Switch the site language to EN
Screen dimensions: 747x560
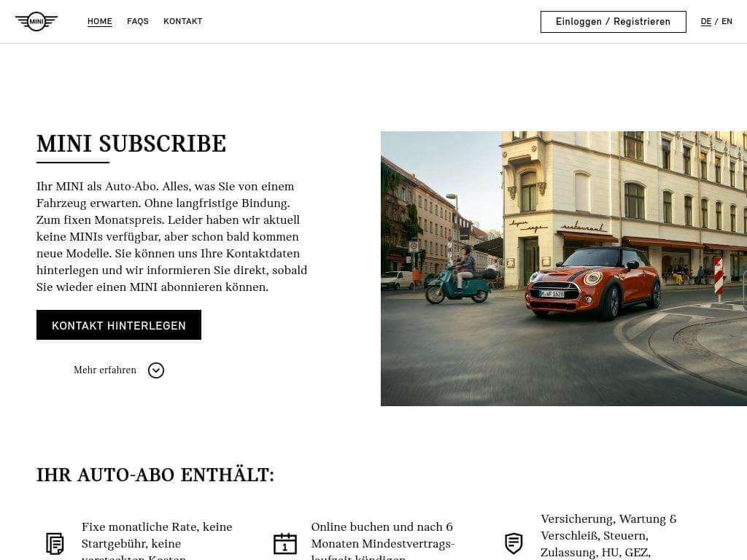click(x=727, y=21)
